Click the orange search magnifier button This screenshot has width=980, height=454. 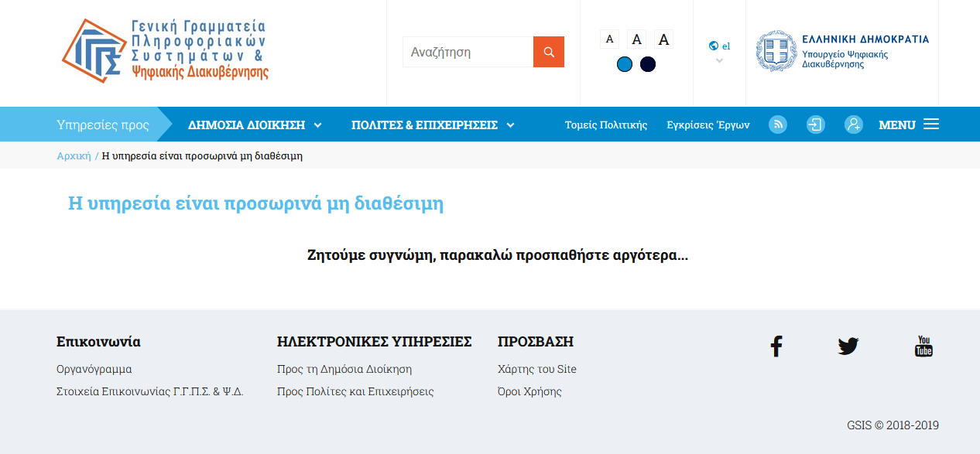pos(548,52)
